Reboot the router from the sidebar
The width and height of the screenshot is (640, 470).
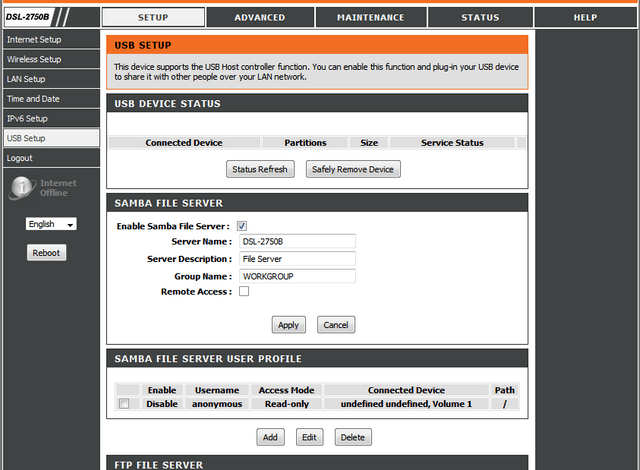(x=46, y=253)
